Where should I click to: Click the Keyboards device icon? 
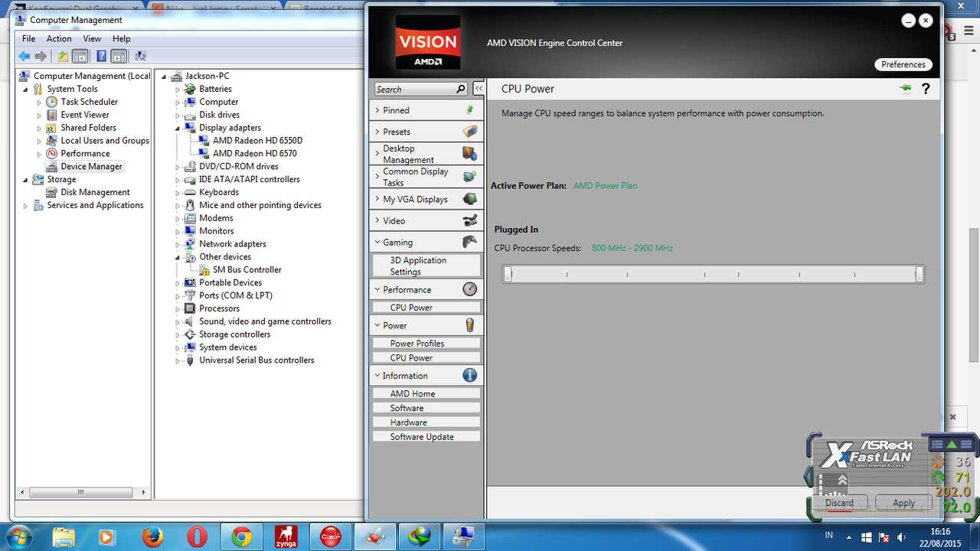pyautogui.click(x=190, y=192)
